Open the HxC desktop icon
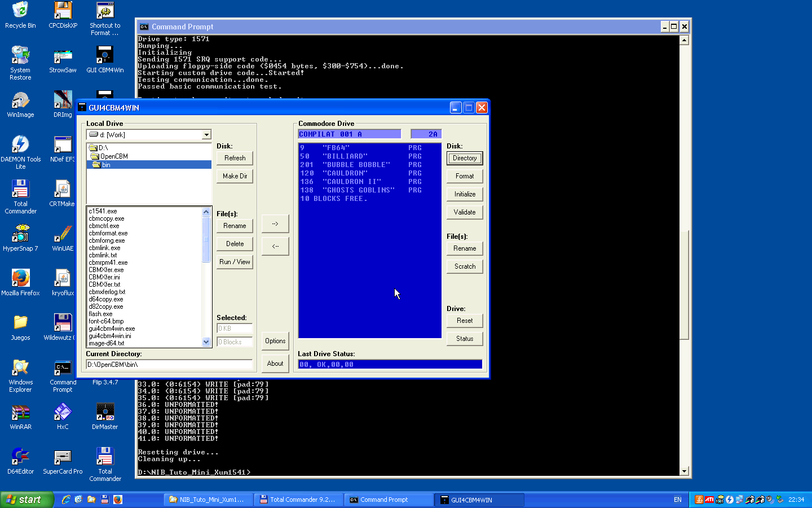812x508 pixels. [63, 417]
